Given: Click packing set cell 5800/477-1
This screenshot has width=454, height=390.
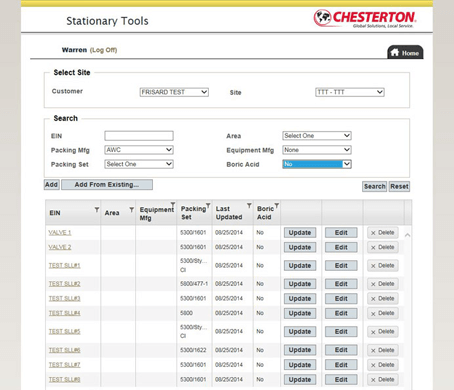Looking at the screenshot, I should (x=194, y=284).
